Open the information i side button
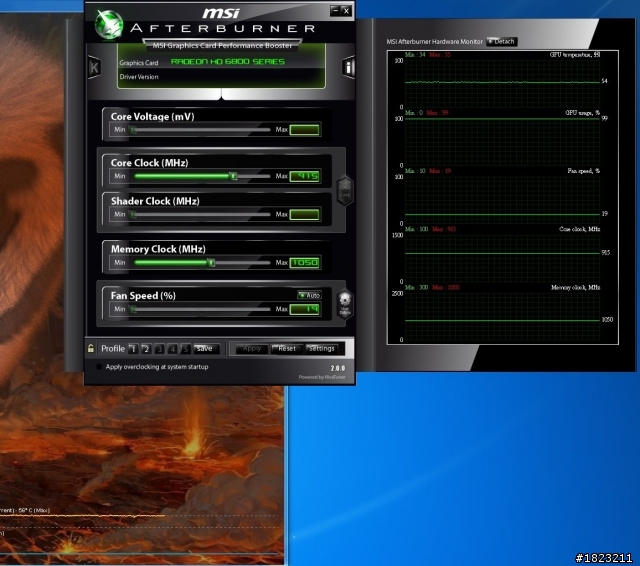This screenshot has width=640, height=566. (349, 67)
